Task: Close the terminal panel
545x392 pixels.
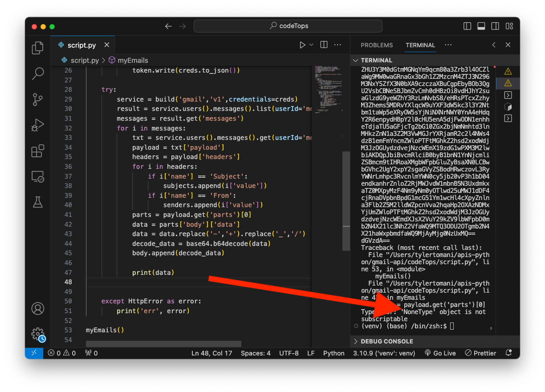Action: (508, 45)
